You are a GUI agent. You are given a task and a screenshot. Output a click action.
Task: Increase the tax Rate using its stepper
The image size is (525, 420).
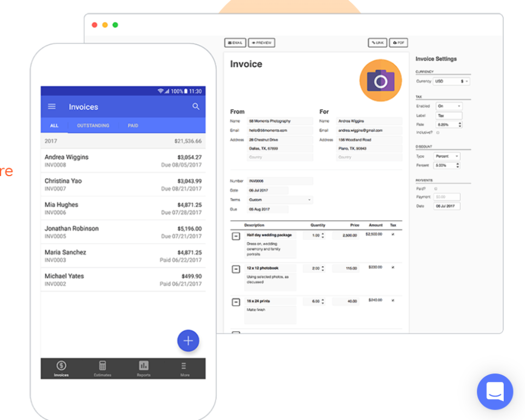[460, 122]
